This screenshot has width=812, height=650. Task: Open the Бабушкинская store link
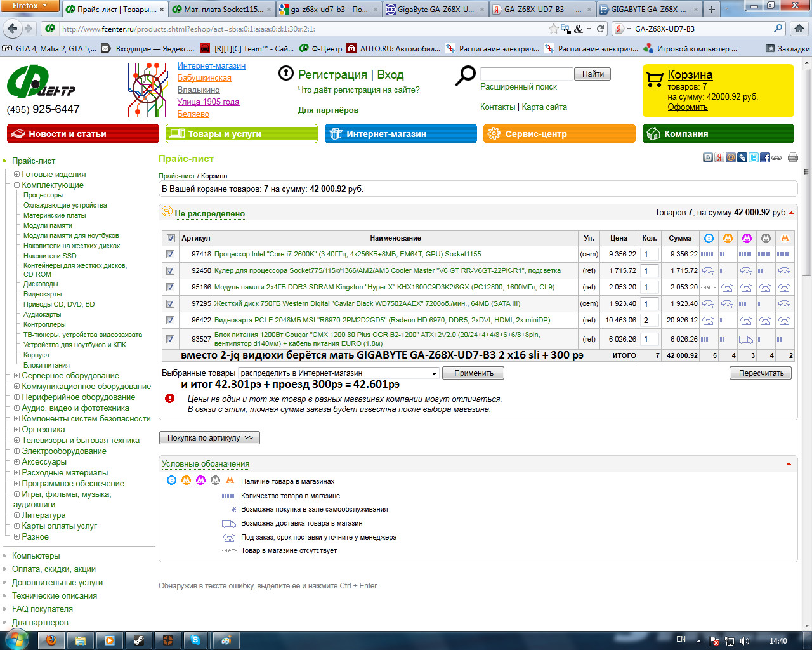pos(204,78)
